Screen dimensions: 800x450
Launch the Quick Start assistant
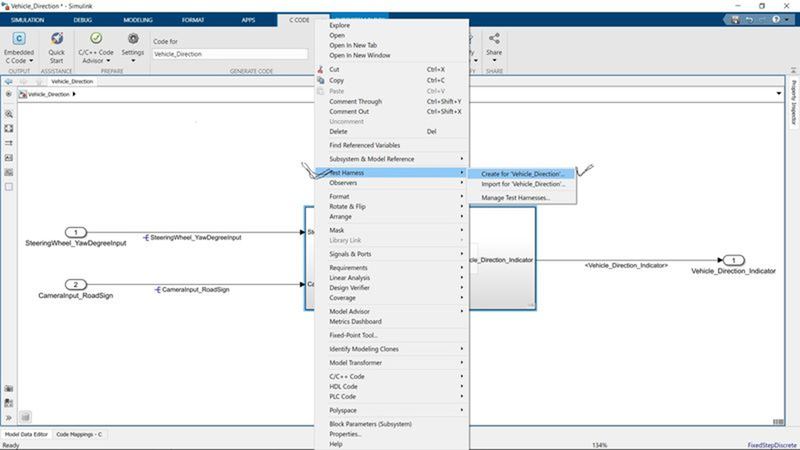tap(57, 48)
